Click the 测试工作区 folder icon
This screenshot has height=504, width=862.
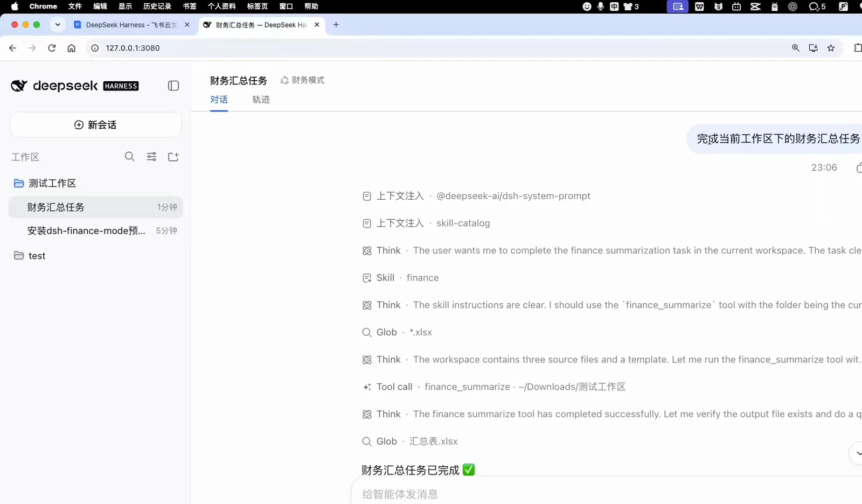pos(19,183)
